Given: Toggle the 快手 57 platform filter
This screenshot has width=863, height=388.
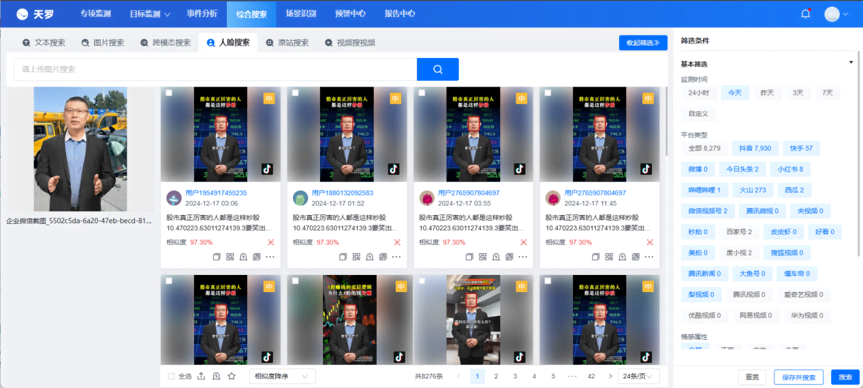Looking at the screenshot, I should tap(801, 148).
